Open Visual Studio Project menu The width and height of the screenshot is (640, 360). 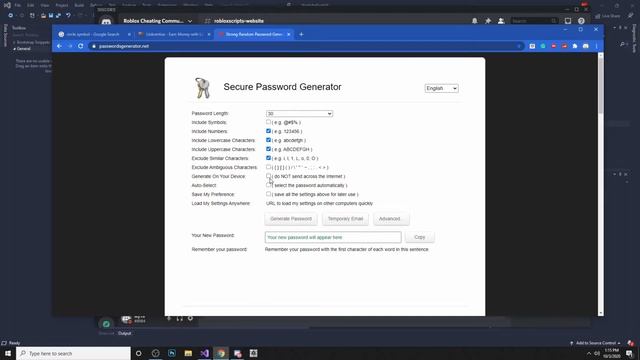point(62,5)
